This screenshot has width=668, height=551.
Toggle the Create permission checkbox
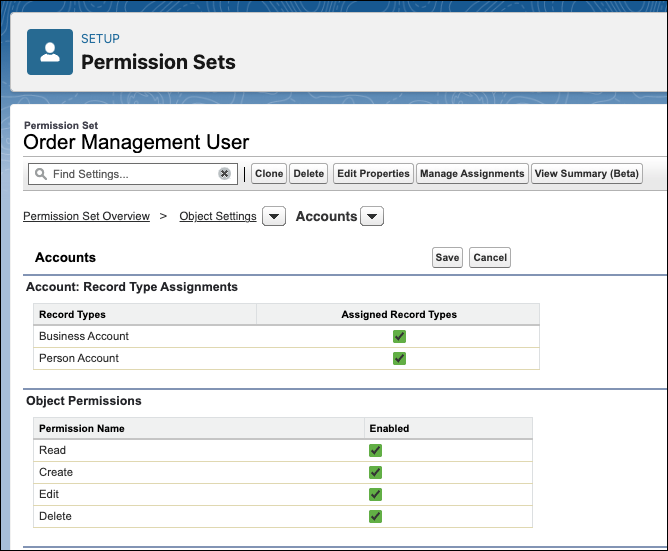point(375,472)
